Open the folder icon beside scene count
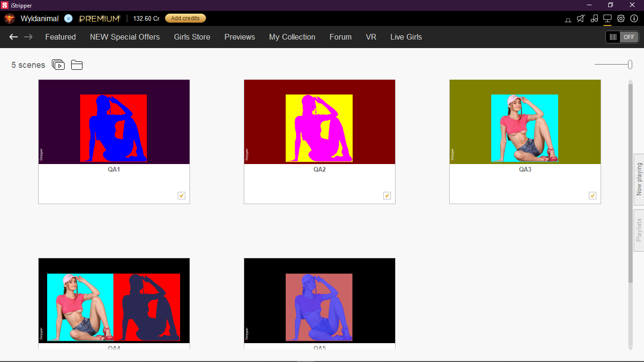 (77, 65)
